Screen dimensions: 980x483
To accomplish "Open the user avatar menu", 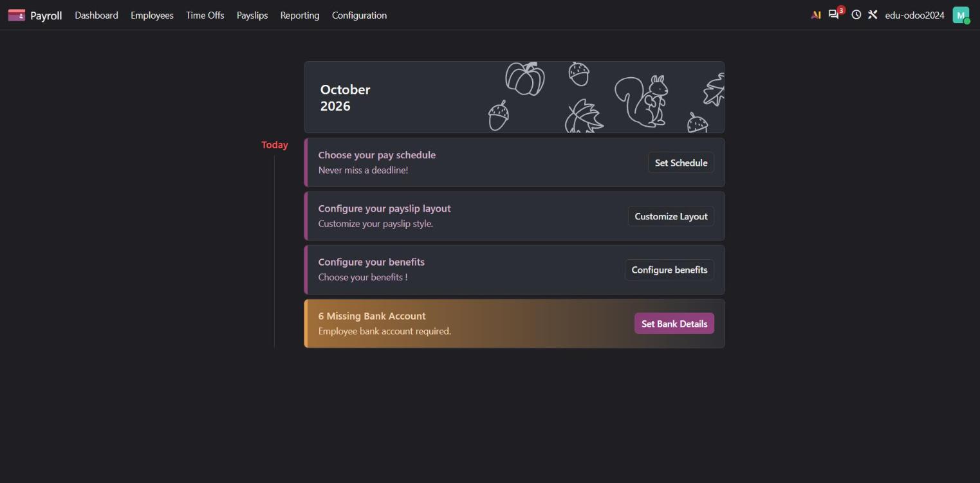I will (961, 15).
